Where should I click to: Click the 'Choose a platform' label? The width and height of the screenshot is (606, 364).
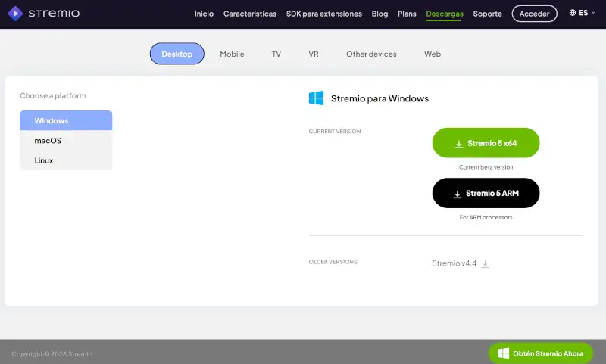[x=53, y=95]
